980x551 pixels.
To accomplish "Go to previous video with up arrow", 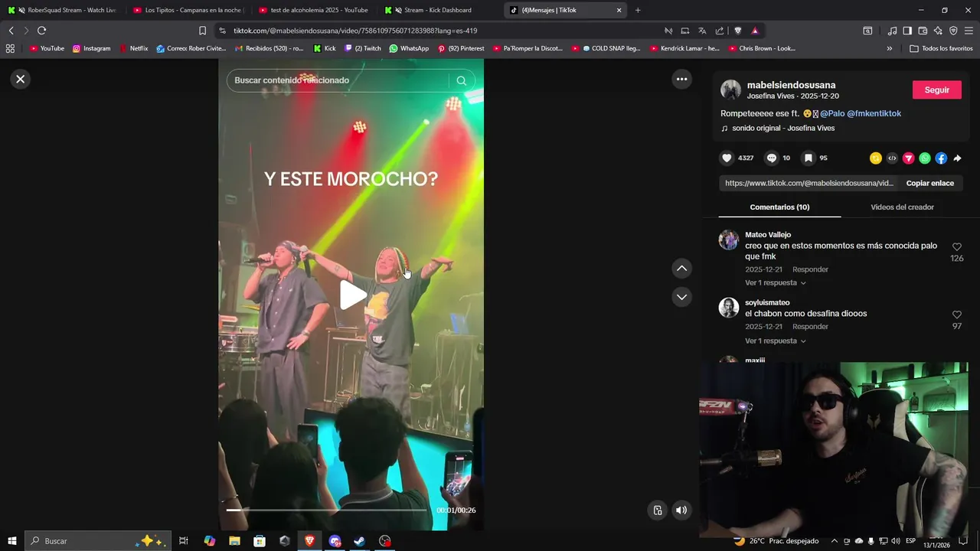I will tap(681, 268).
